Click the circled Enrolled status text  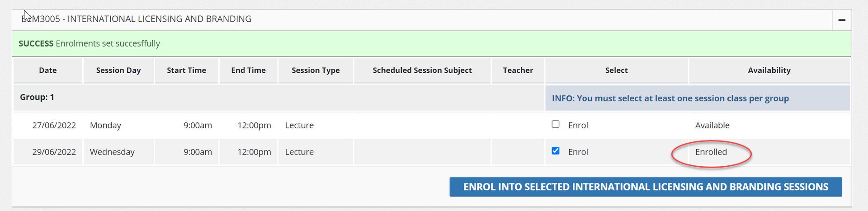(x=711, y=152)
